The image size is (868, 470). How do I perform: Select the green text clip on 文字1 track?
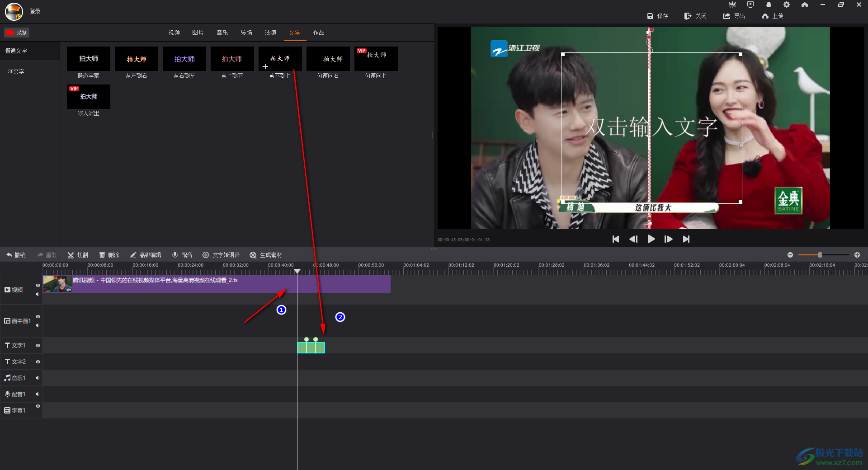tap(311, 348)
